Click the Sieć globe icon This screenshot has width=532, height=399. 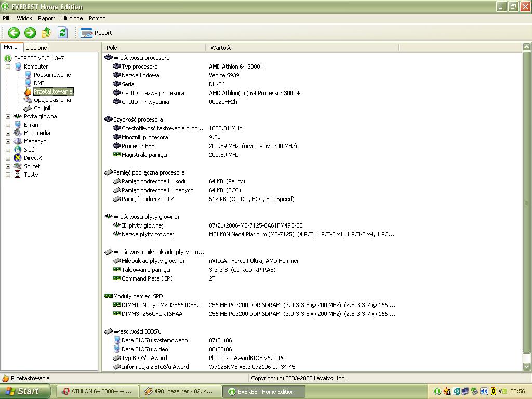pos(18,150)
